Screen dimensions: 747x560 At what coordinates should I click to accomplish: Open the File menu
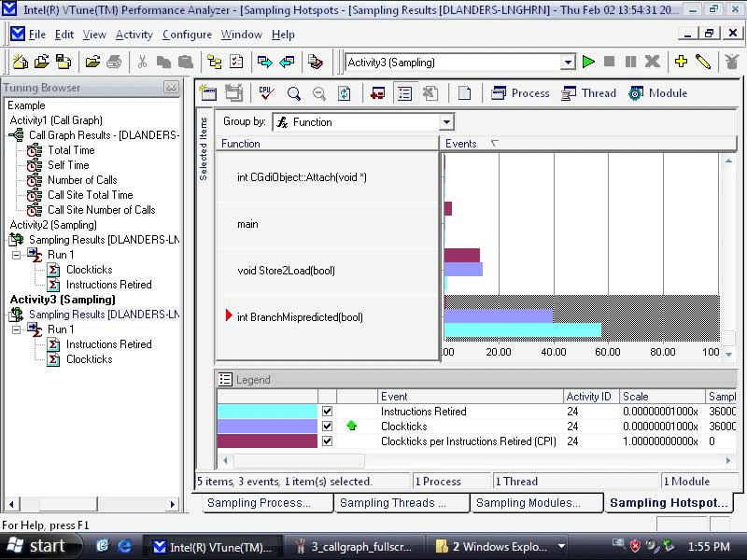(36, 35)
